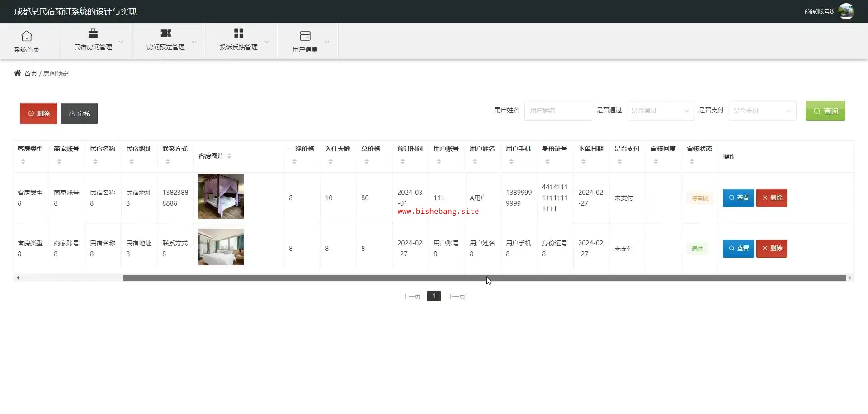Click the dark 审核 review button
Screen dimensions: 868x414
[x=79, y=113]
